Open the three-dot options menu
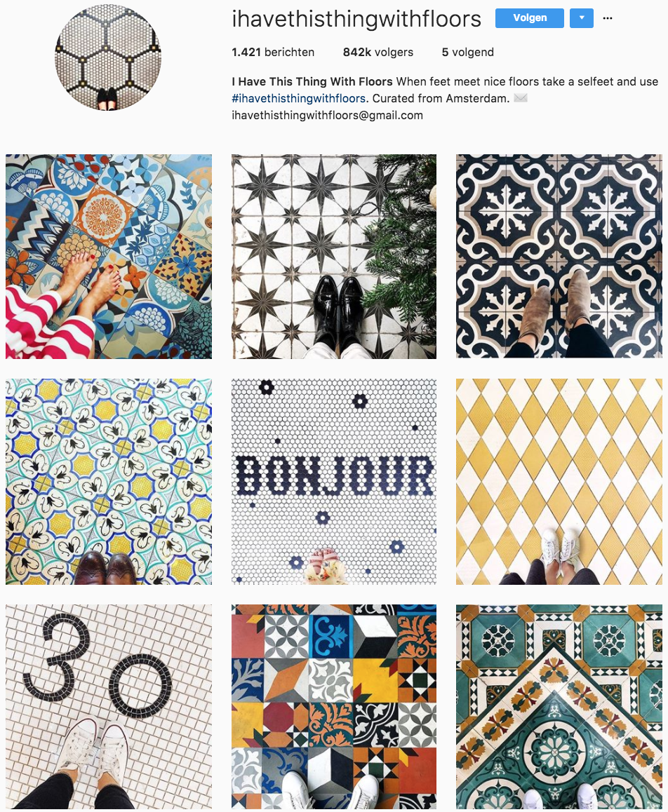The width and height of the screenshot is (668, 812). point(608,18)
